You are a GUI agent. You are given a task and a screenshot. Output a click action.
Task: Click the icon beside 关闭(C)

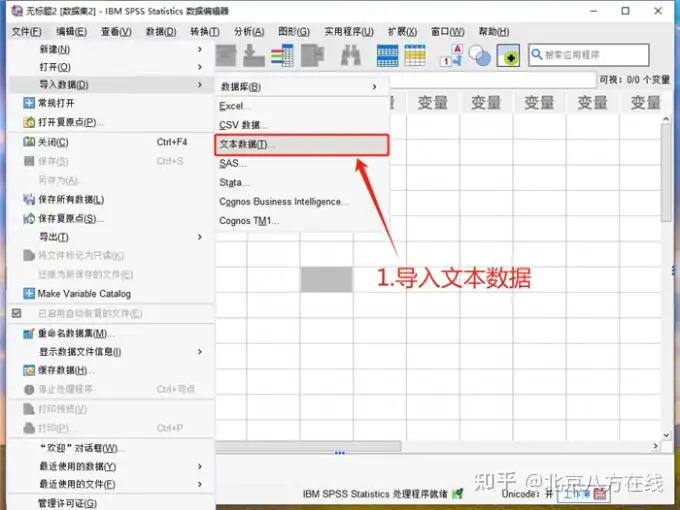(x=29, y=142)
